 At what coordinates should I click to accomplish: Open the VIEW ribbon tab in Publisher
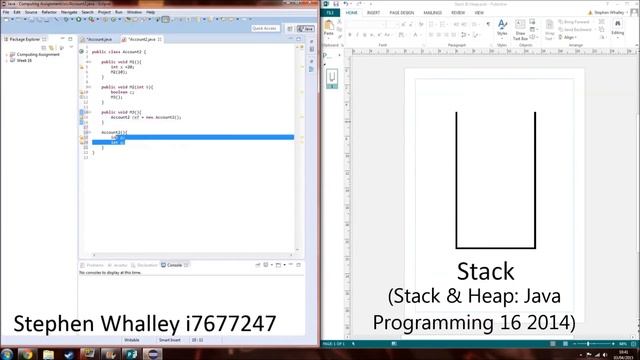(479, 13)
